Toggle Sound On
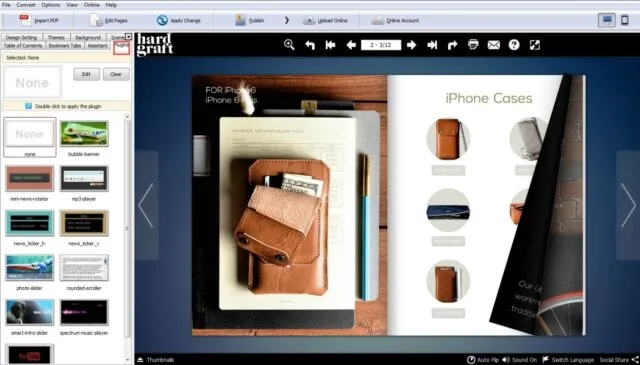The width and height of the screenshot is (640, 365). [x=520, y=360]
